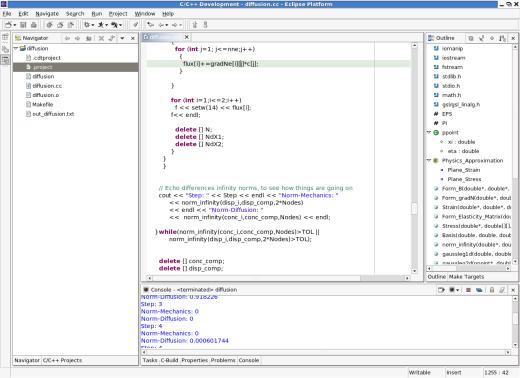Collapse the diffusion project folder
This screenshot has width=520, height=378.
click(x=16, y=48)
